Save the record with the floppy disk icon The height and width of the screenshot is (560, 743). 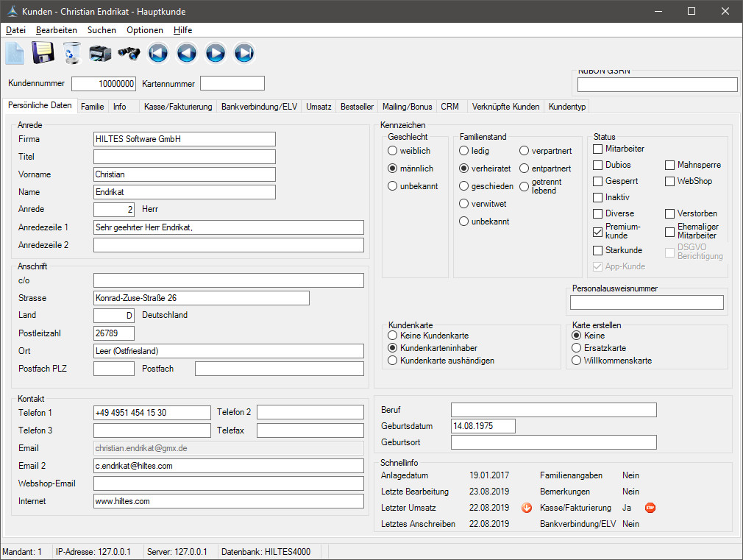43,53
